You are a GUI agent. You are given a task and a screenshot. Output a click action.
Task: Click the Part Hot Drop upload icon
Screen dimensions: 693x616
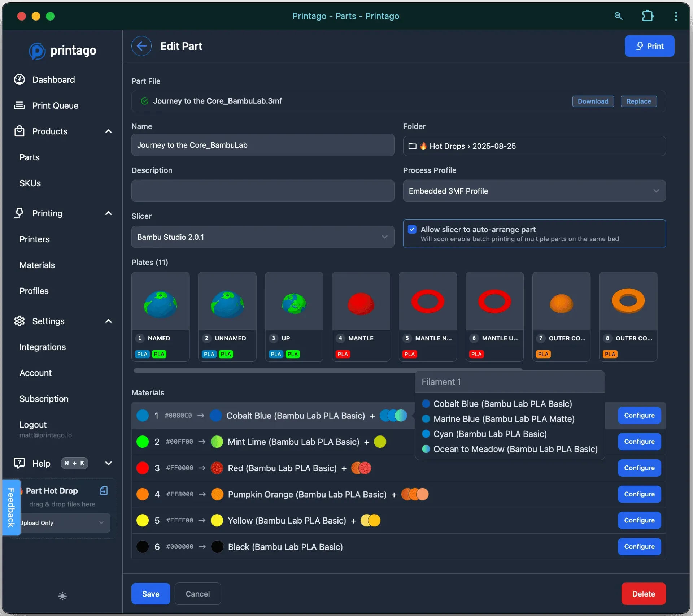coord(104,490)
